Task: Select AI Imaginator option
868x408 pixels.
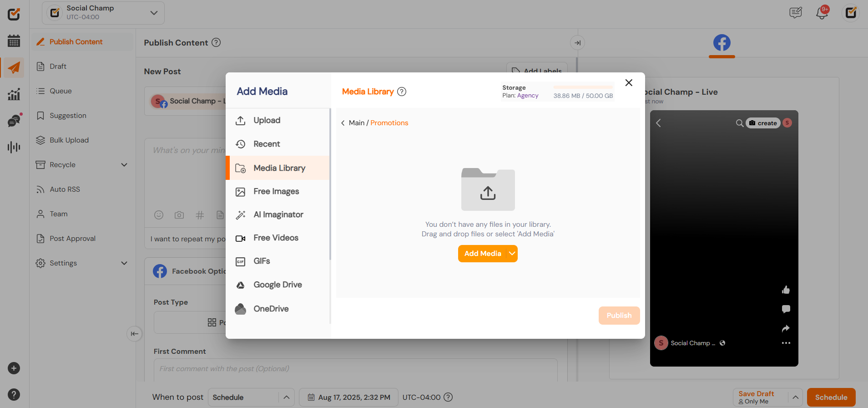Action: coord(278,214)
